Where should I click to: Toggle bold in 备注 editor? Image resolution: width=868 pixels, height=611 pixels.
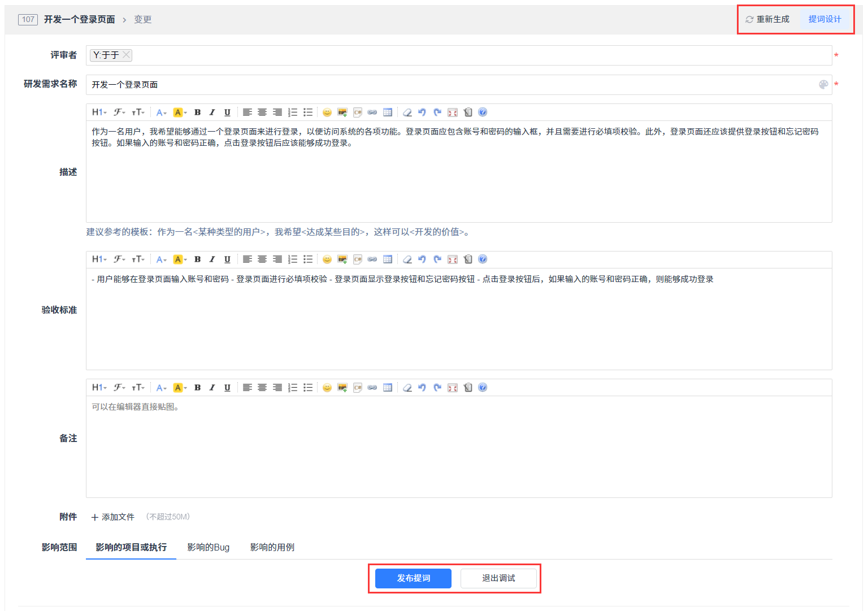click(198, 388)
